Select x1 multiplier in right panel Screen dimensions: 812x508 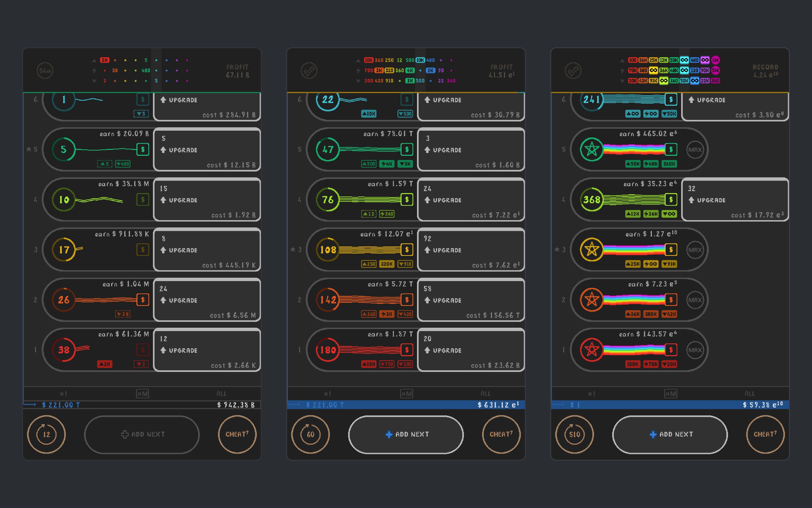[592, 394]
